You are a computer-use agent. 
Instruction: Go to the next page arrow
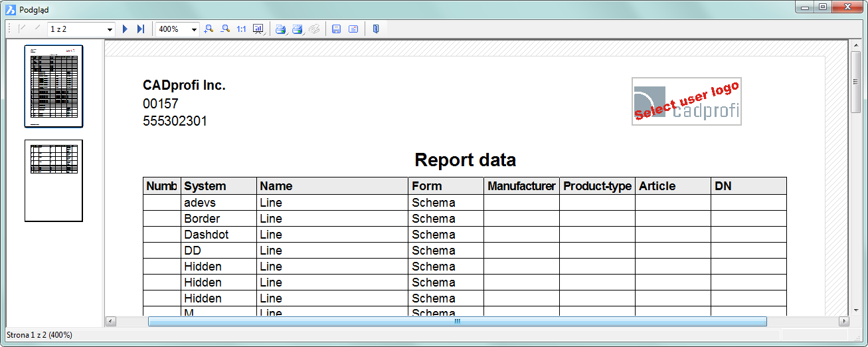coord(125,29)
